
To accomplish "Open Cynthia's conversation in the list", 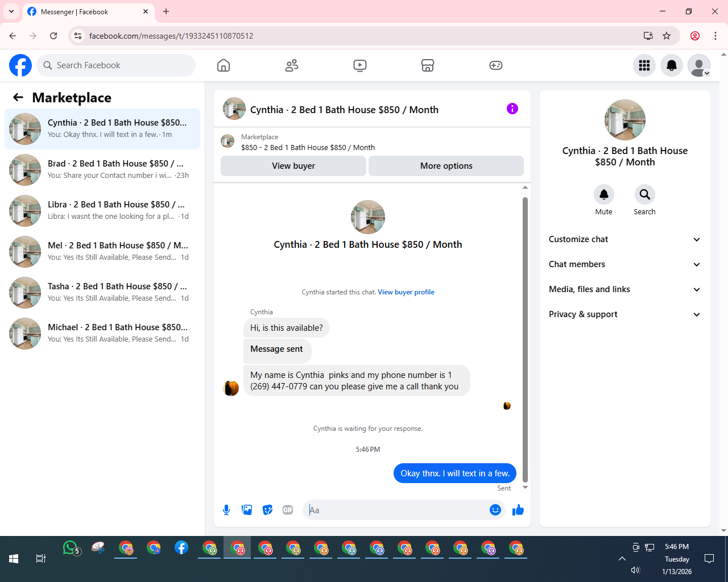I will (x=102, y=129).
